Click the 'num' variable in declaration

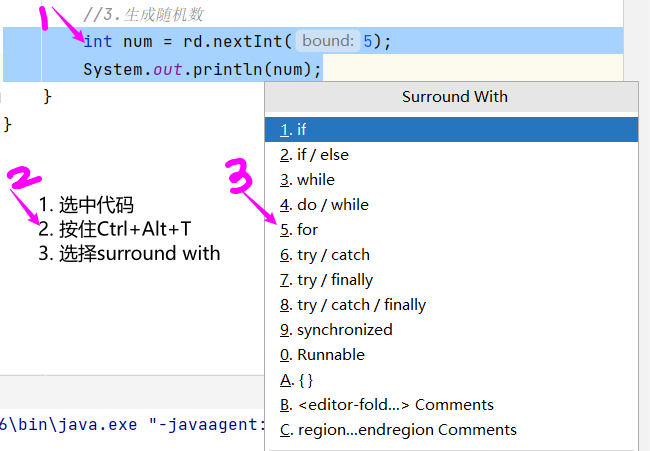pos(138,42)
